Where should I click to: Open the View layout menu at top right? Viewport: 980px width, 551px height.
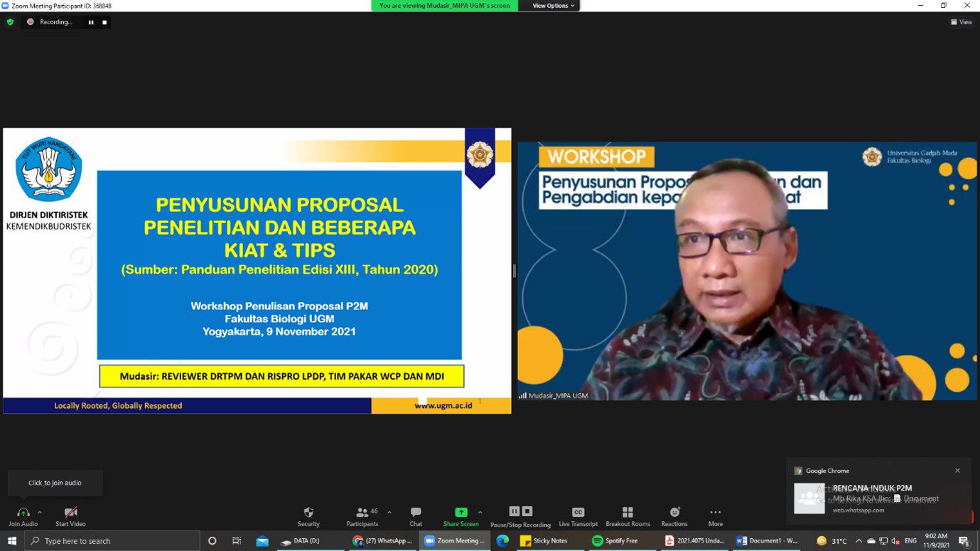(x=962, y=22)
